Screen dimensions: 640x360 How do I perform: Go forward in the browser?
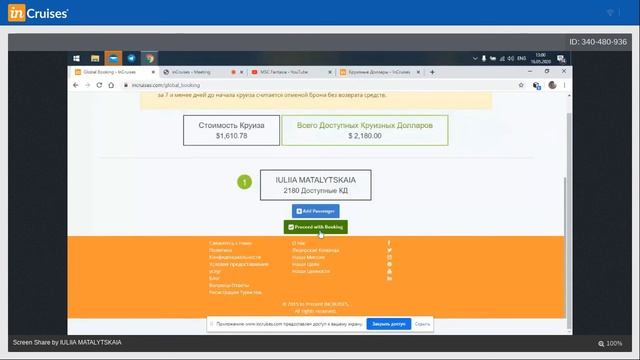(87, 85)
